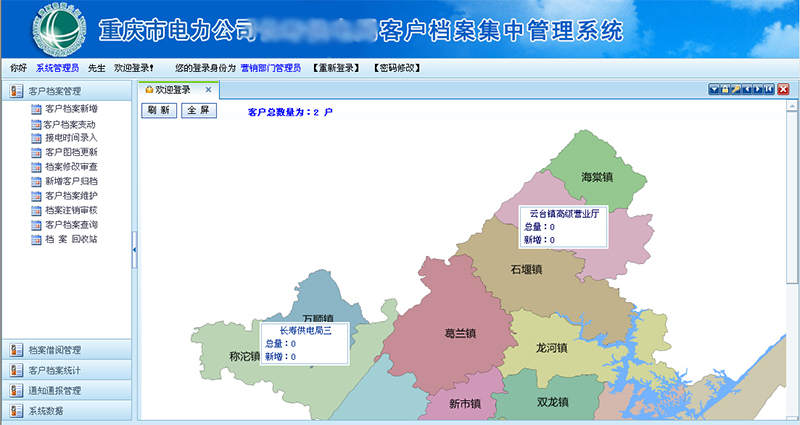Collapse the 客户档案管理 menu section
This screenshot has width=800, height=425.
pyautogui.click(x=67, y=91)
